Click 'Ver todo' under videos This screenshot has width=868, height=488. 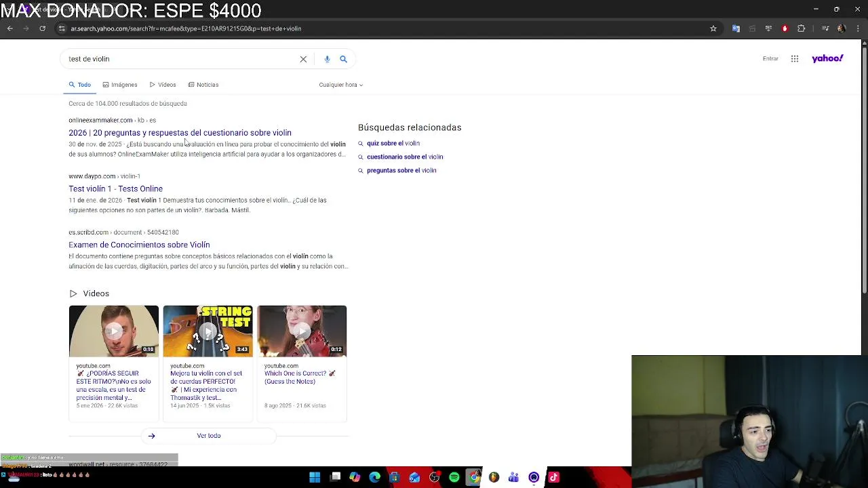209,436
